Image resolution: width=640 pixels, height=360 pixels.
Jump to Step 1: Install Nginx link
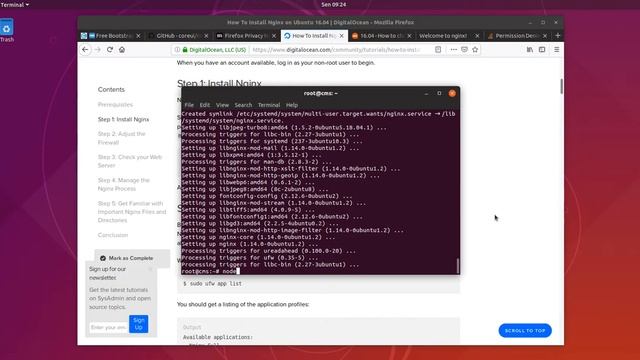tap(123, 119)
